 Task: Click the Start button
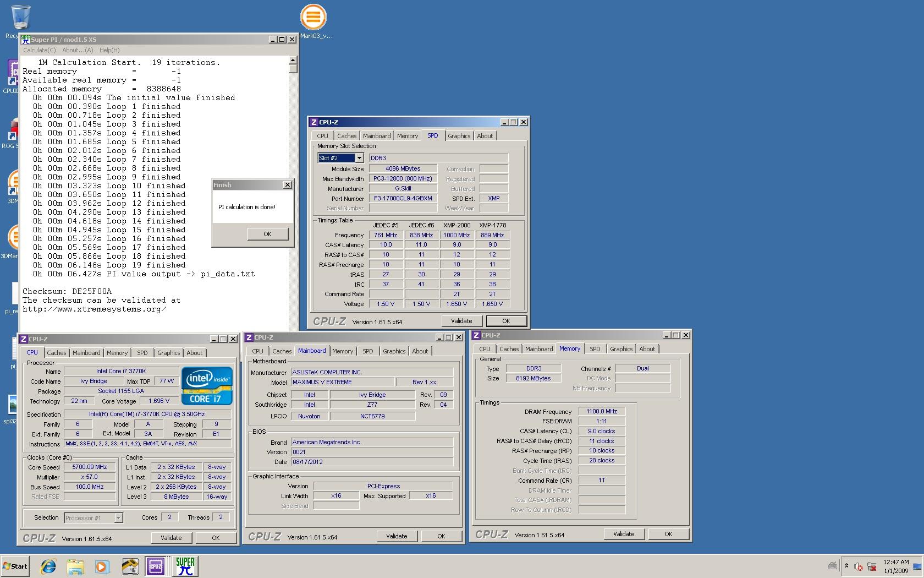tap(15, 566)
